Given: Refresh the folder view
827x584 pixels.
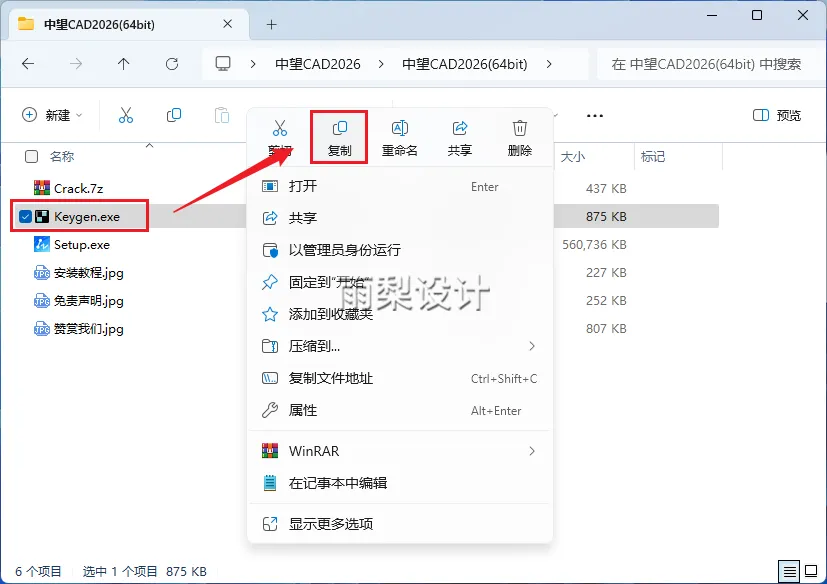Looking at the screenshot, I should point(172,64).
